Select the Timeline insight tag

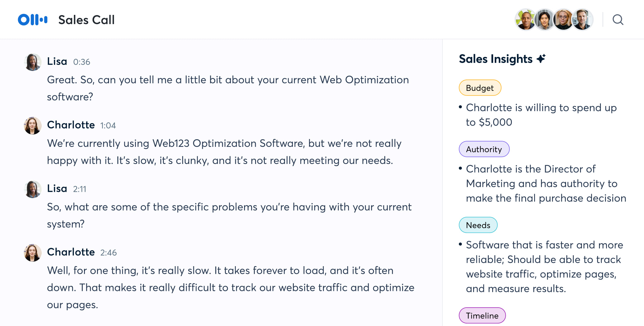482,316
